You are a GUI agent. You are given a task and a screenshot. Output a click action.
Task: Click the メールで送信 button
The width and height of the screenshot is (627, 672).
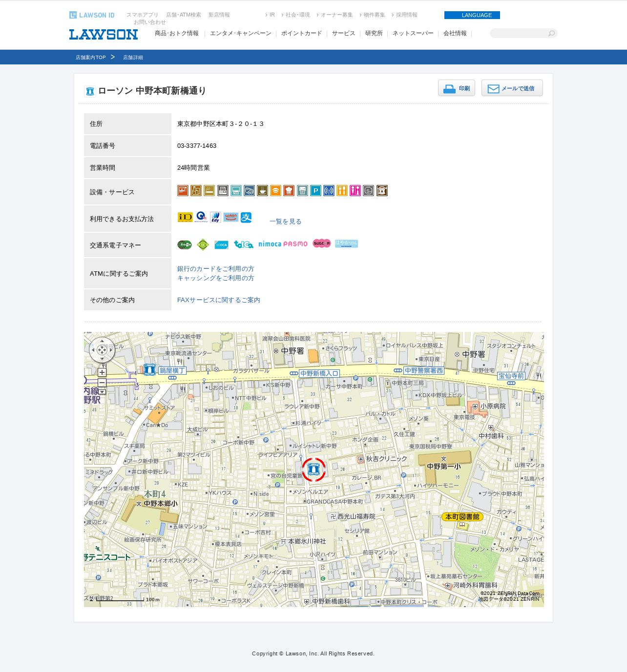(512, 88)
